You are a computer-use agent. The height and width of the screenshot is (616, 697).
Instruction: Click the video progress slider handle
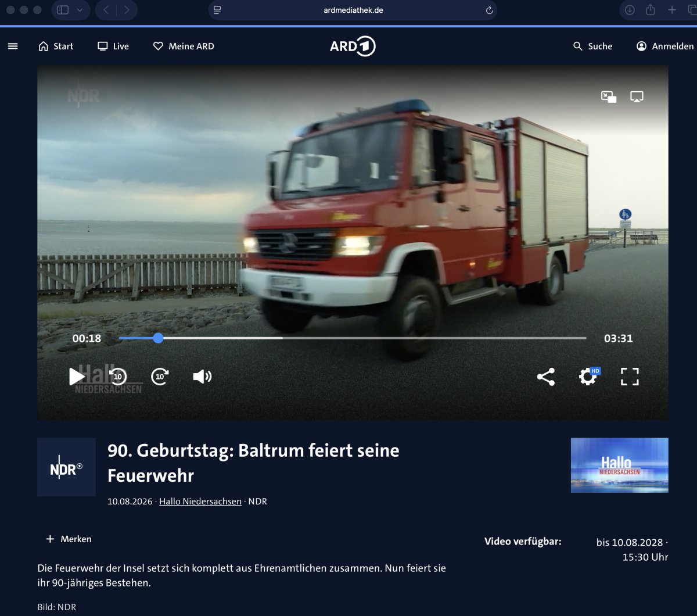158,338
